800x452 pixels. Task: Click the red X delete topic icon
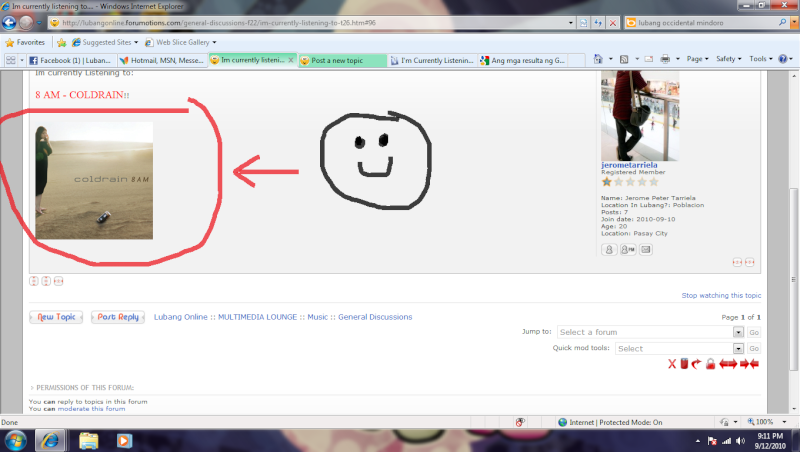pos(672,364)
